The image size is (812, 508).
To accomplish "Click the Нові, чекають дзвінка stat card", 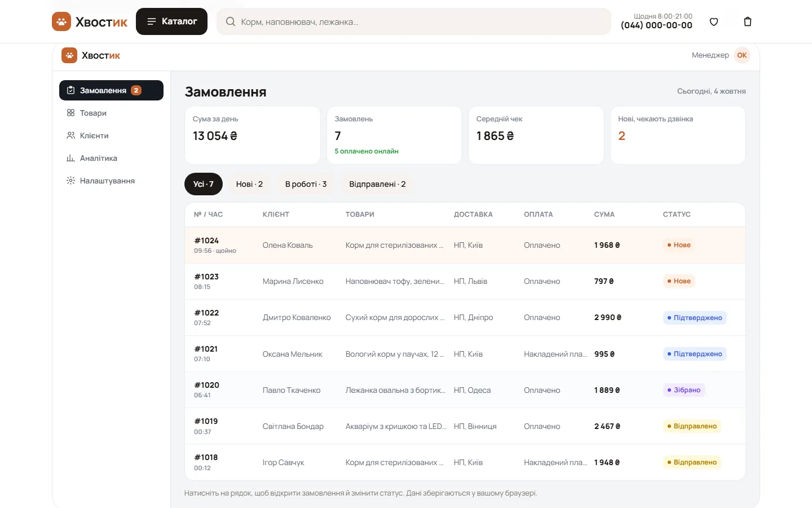I will pos(678,135).
